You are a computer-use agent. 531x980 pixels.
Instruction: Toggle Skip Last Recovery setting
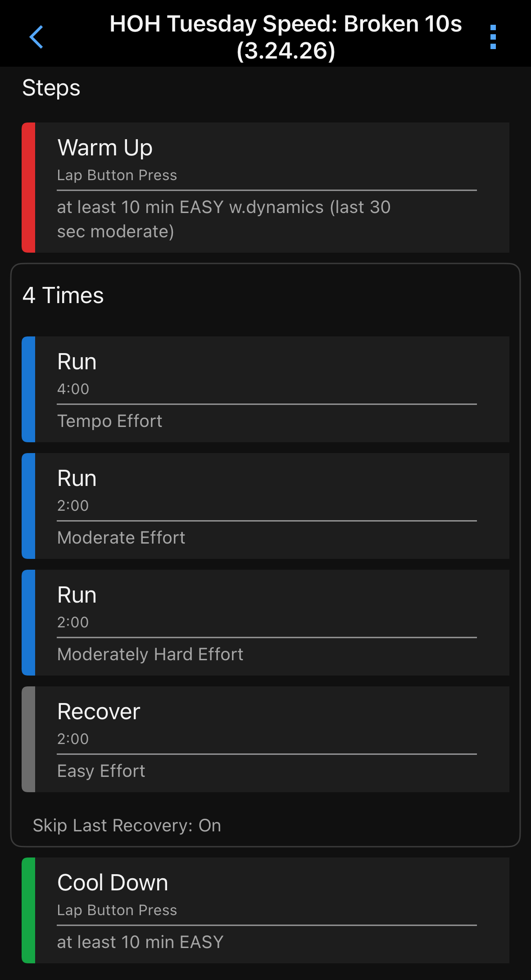(x=127, y=826)
